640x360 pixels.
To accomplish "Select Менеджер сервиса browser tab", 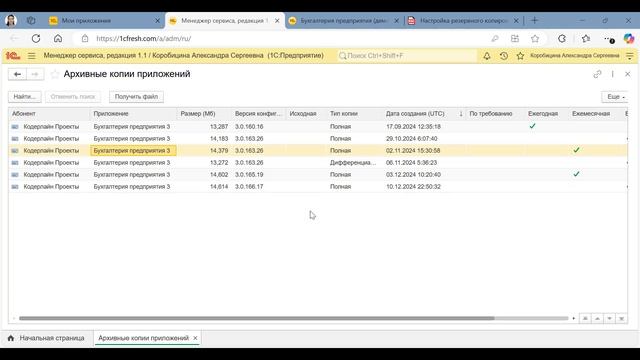I will (x=224, y=20).
